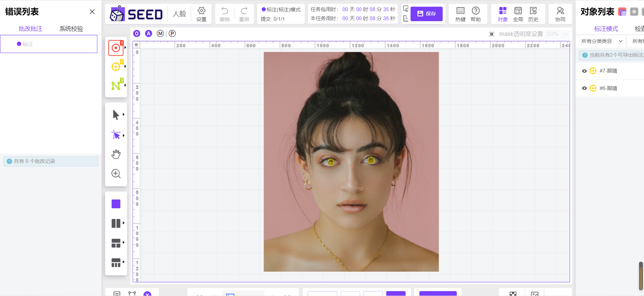644x296 pixels.
Task: Click the colored icon beside 对象列表
Action: 622,12
